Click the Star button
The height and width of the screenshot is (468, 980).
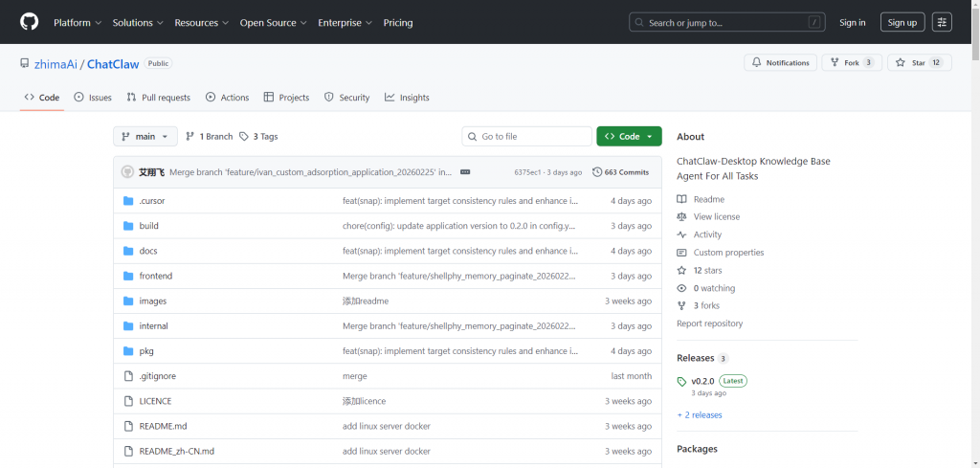[920, 63]
